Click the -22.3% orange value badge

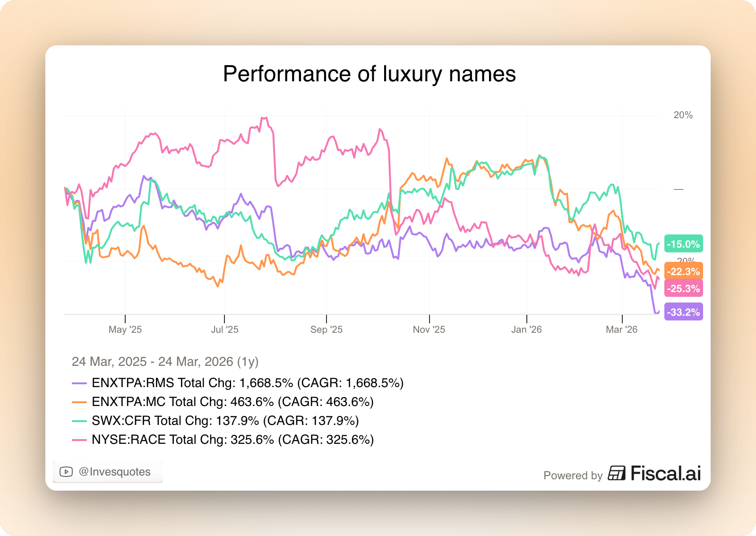click(684, 271)
